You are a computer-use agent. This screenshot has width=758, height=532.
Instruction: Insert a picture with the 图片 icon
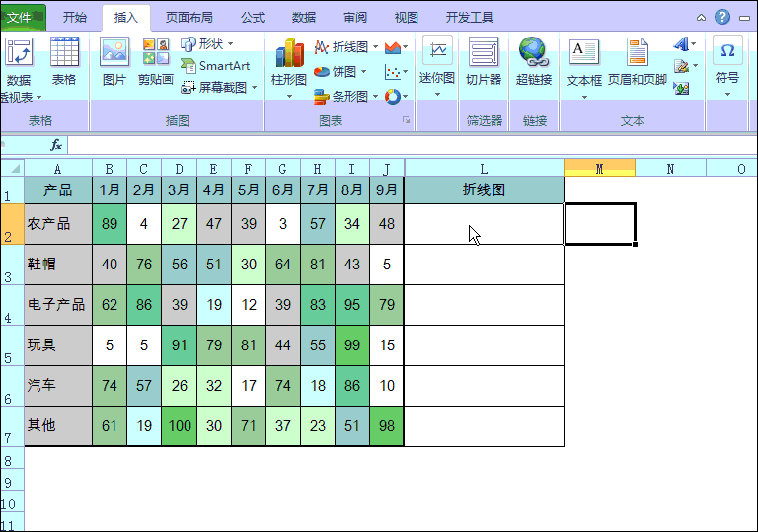114,52
